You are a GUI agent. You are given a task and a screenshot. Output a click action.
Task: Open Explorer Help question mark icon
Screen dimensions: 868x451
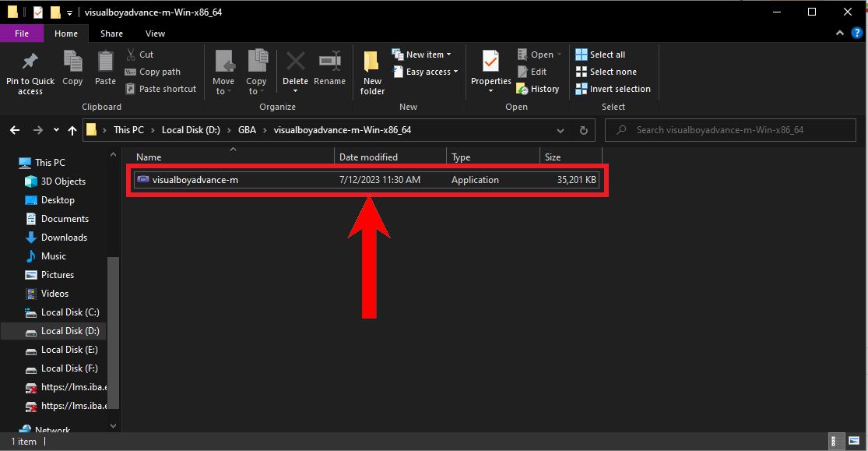(856, 33)
